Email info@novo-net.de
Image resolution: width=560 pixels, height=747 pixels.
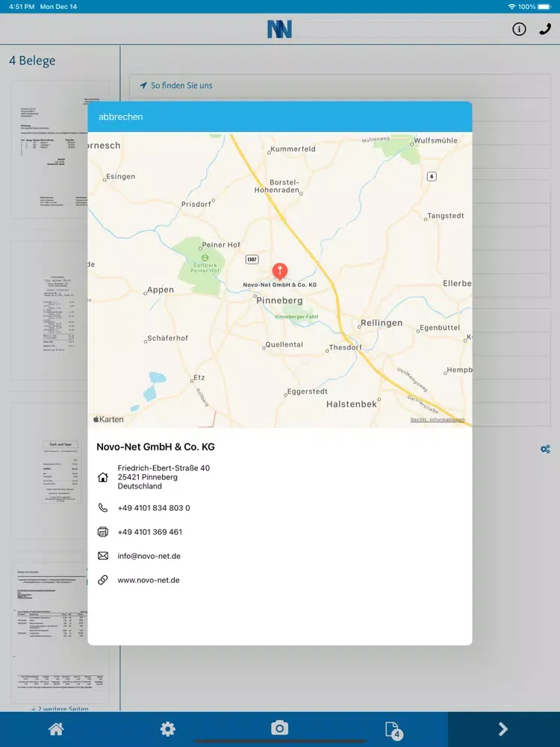click(x=149, y=556)
